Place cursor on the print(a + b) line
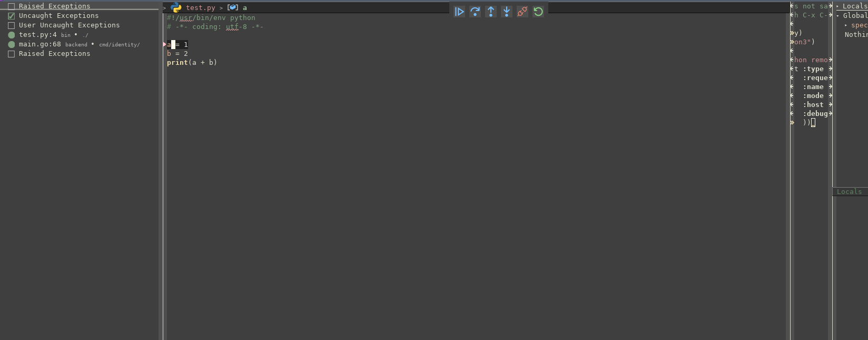 point(192,63)
